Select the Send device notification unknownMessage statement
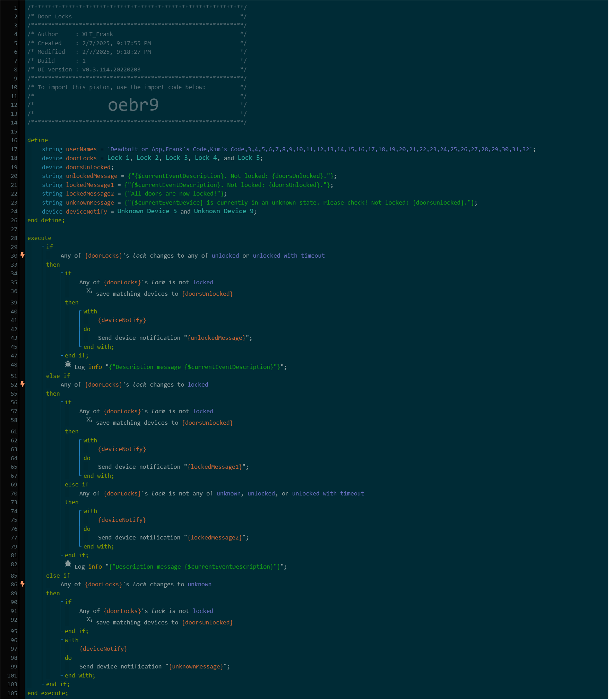 154,666
